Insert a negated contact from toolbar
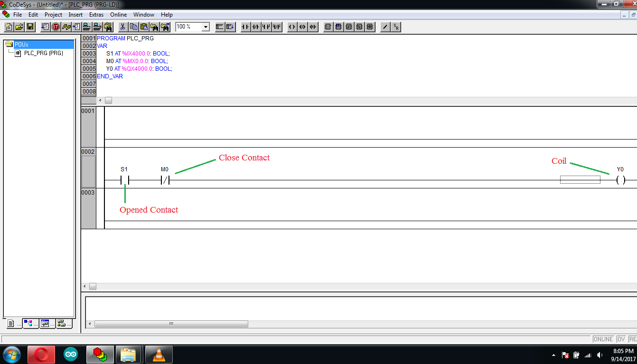The width and height of the screenshot is (637, 364). [256, 27]
